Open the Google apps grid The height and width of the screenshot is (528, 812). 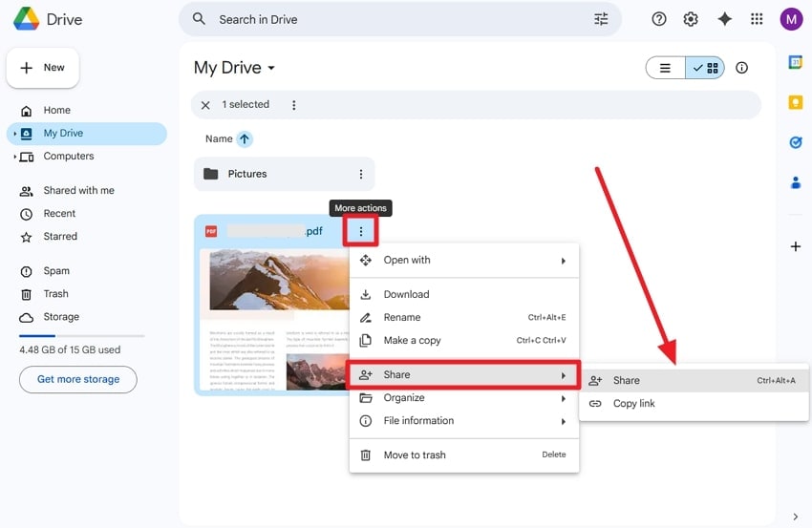point(757,20)
